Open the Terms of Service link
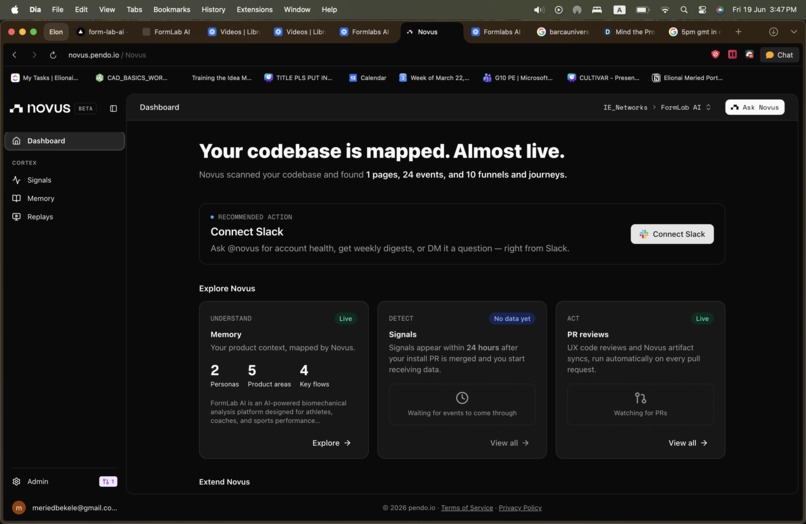Image resolution: width=806 pixels, height=524 pixels. point(467,508)
